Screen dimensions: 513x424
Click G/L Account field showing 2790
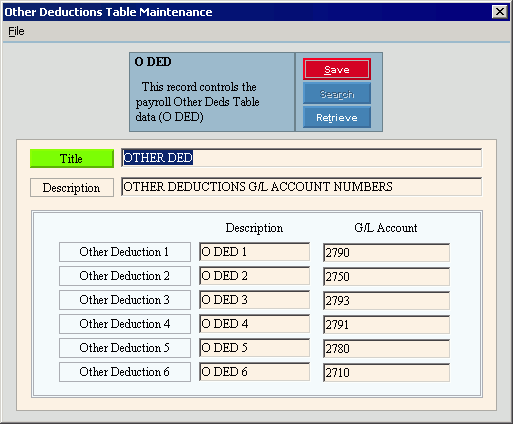click(386, 253)
